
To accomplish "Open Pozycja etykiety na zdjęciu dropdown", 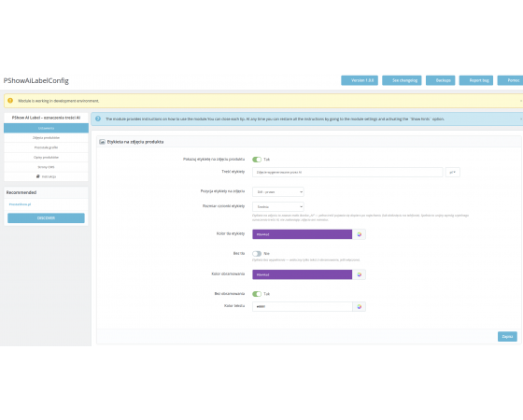I will [x=278, y=192].
